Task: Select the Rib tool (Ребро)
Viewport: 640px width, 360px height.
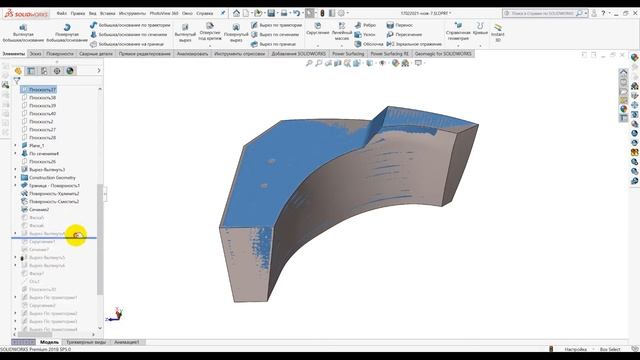Action: tap(365, 25)
